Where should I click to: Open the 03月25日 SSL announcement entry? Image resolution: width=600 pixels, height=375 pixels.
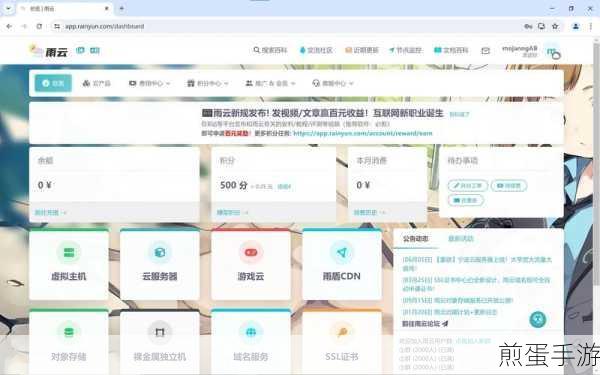pyautogui.click(x=476, y=284)
